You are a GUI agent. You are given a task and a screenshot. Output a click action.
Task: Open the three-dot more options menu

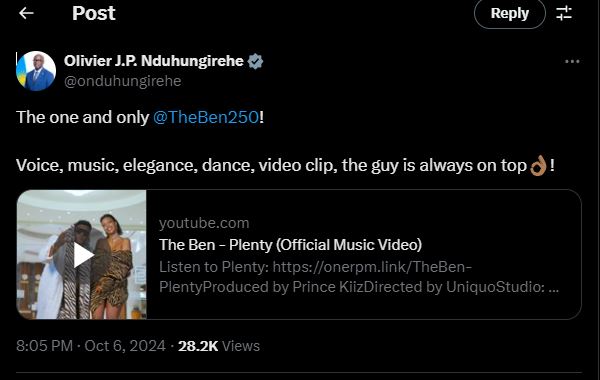tap(572, 61)
